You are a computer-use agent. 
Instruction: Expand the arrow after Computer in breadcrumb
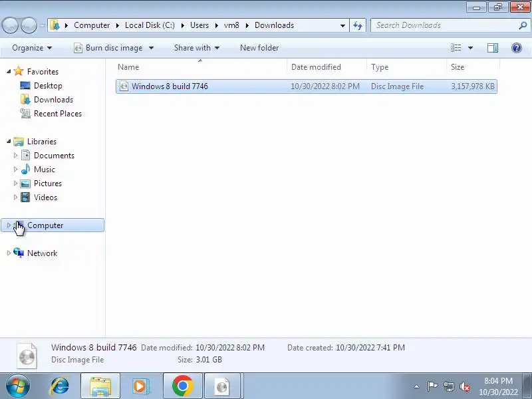coord(118,25)
